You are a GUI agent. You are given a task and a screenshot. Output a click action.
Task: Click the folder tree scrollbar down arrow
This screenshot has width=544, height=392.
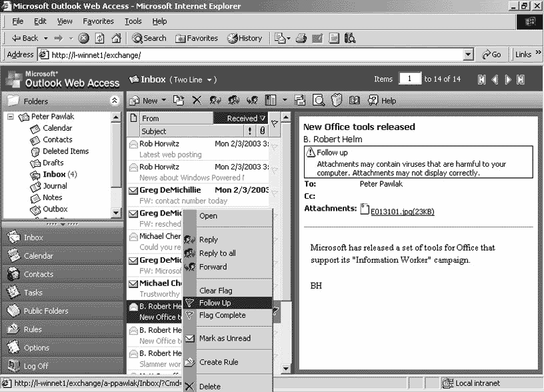click(116, 213)
